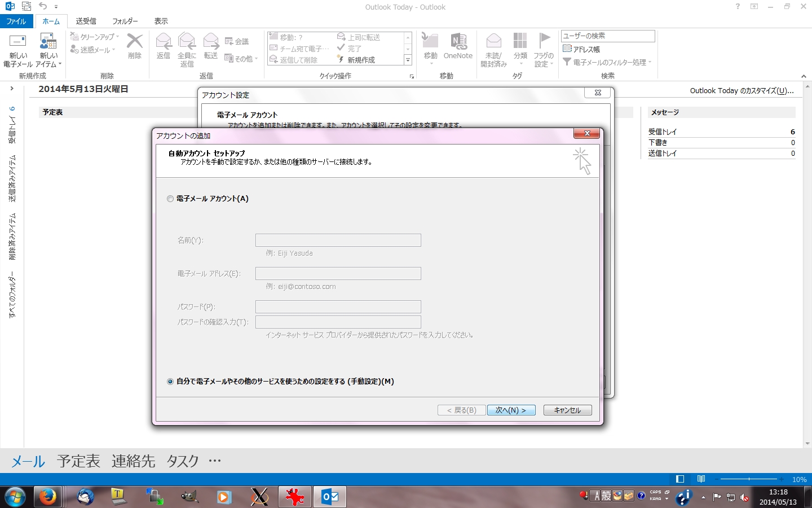Click the navigation bar more options (···)
Screen dimensions: 812x508
tap(214, 461)
